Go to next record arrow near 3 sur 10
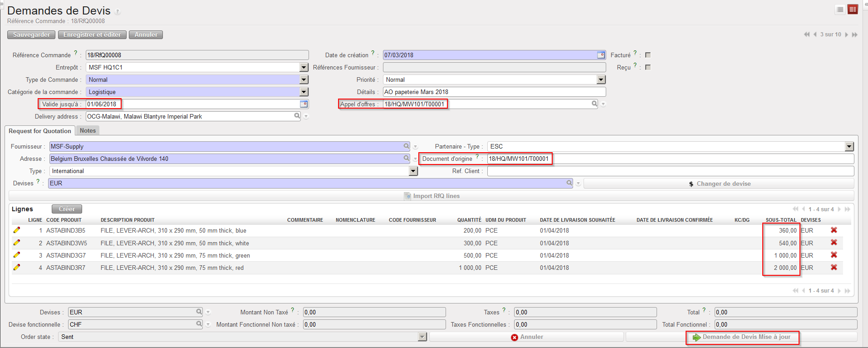 pyautogui.click(x=847, y=35)
